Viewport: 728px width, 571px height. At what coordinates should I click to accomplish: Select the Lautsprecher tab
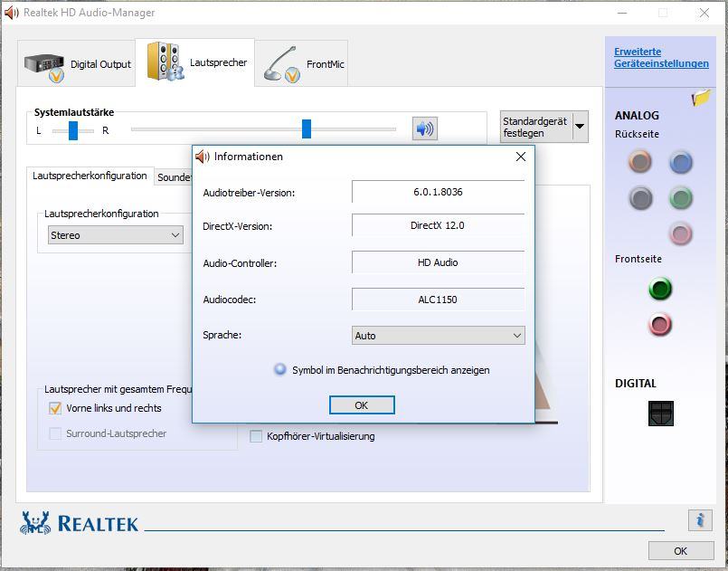click(x=195, y=62)
